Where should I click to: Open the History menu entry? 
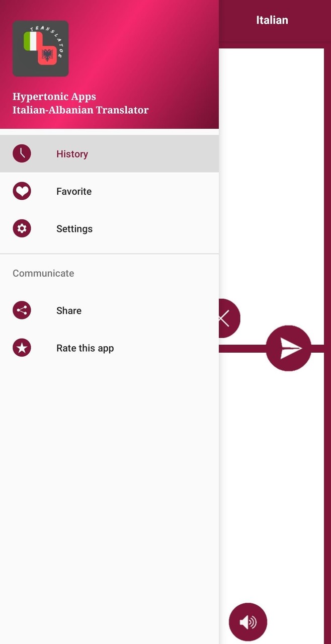(x=72, y=154)
